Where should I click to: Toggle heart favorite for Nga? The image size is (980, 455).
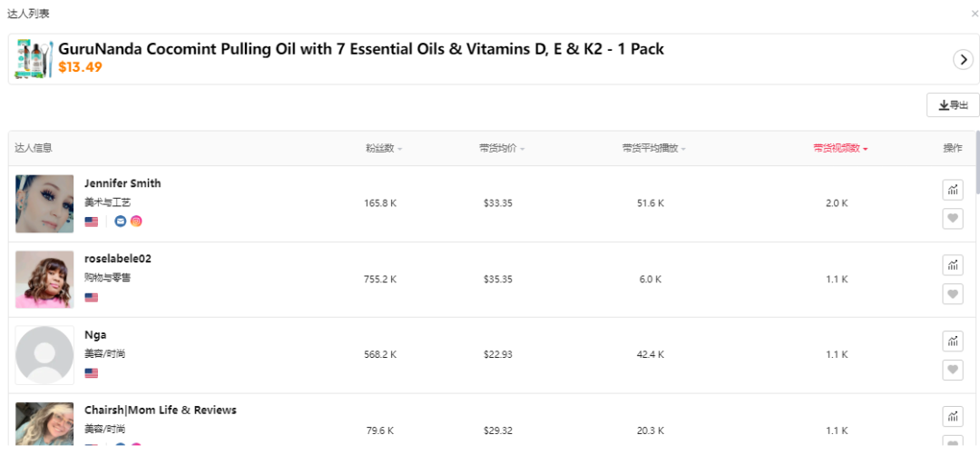(x=952, y=370)
